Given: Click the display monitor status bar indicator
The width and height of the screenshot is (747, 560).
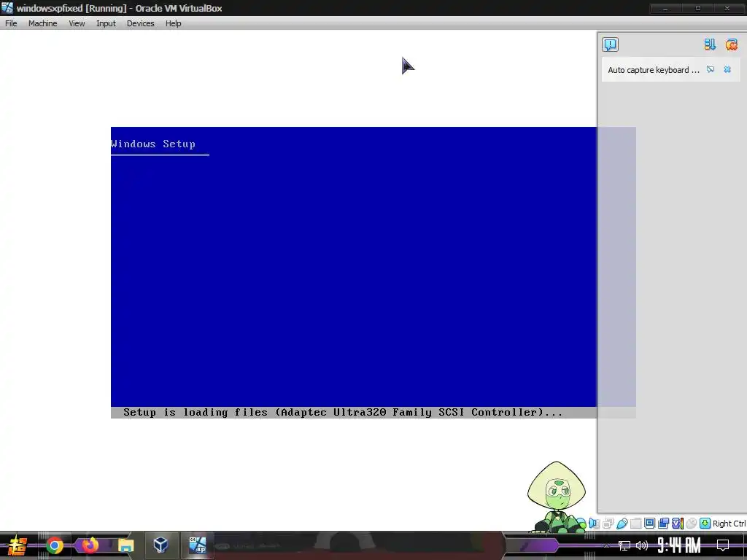Looking at the screenshot, I should pos(649,524).
